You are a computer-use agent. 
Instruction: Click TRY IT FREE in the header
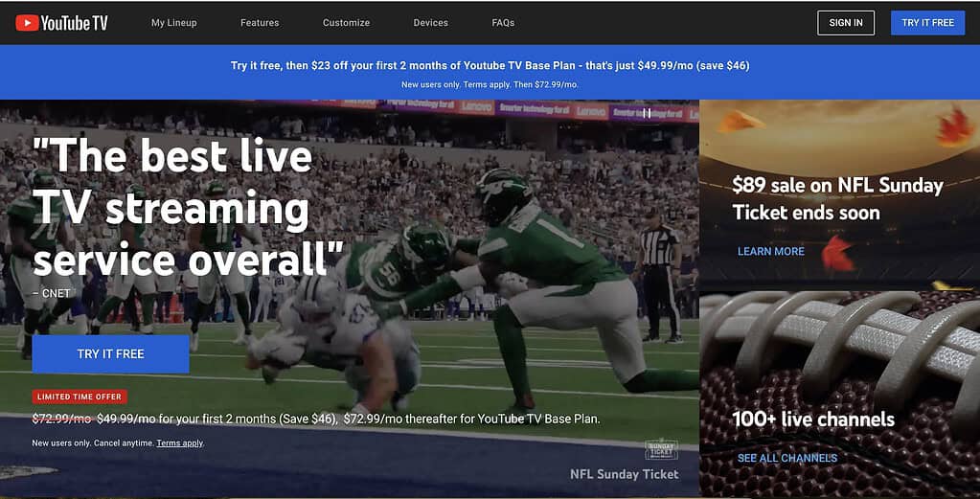click(x=927, y=23)
